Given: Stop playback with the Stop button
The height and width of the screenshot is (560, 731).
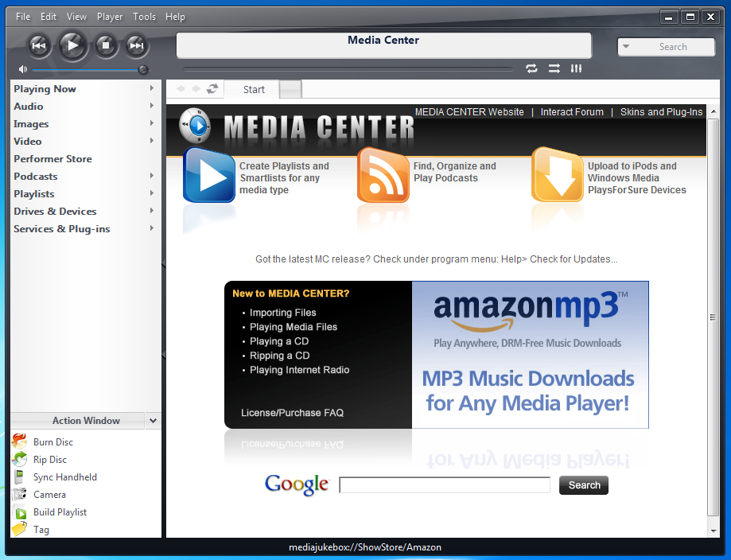Looking at the screenshot, I should click(x=106, y=45).
